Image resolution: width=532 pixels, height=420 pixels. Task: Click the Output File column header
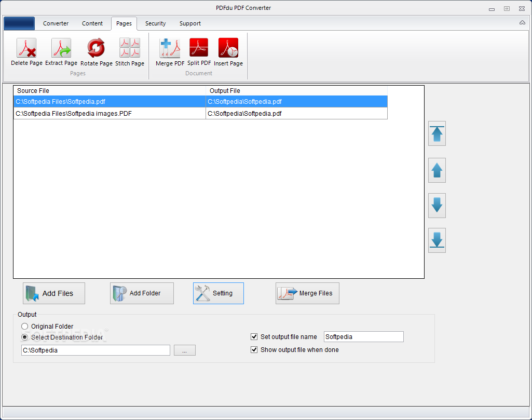click(296, 90)
